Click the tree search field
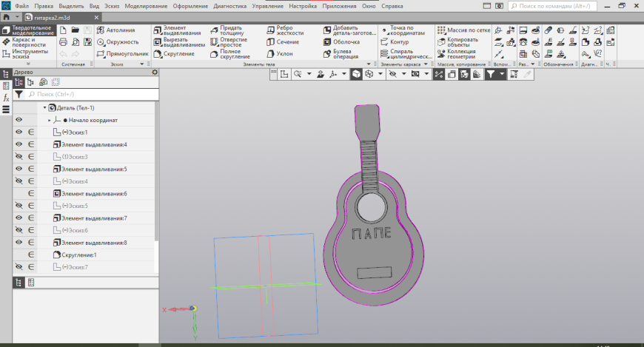 pos(89,95)
